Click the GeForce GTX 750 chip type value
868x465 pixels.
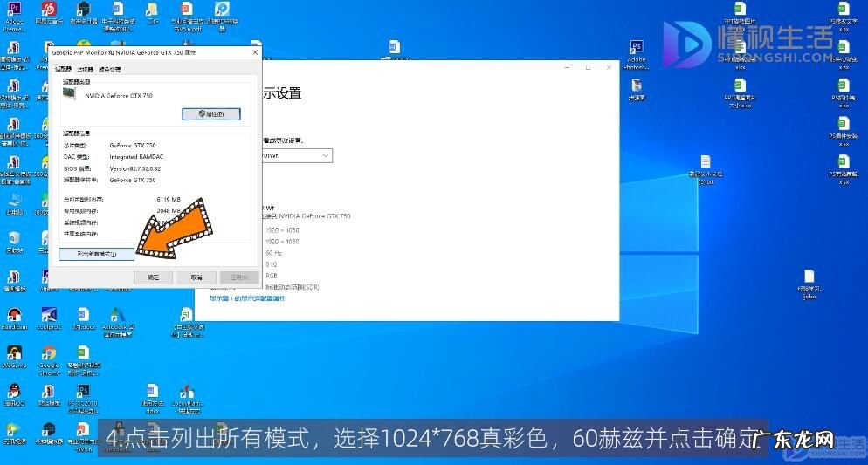[x=133, y=146]
